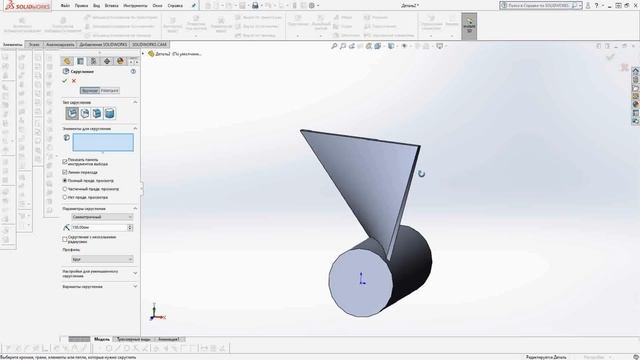Open the Profile type dropdown
This screenshot has height=360, width=640.
pyautogui.click(x=102, y=259)
